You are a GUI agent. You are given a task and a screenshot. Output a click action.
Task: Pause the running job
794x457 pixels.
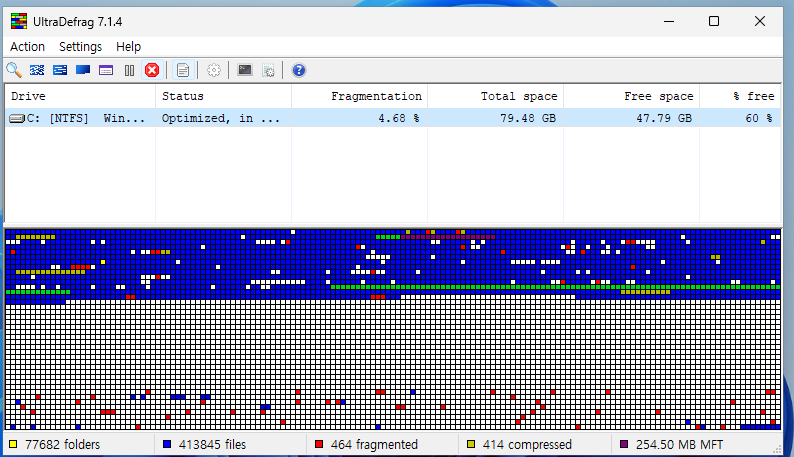tap(129, 70)
